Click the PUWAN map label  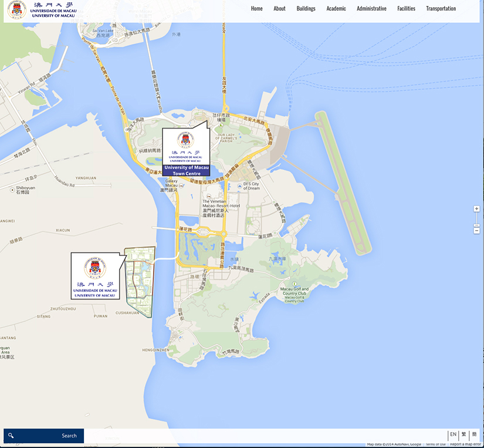click(101, 316)
